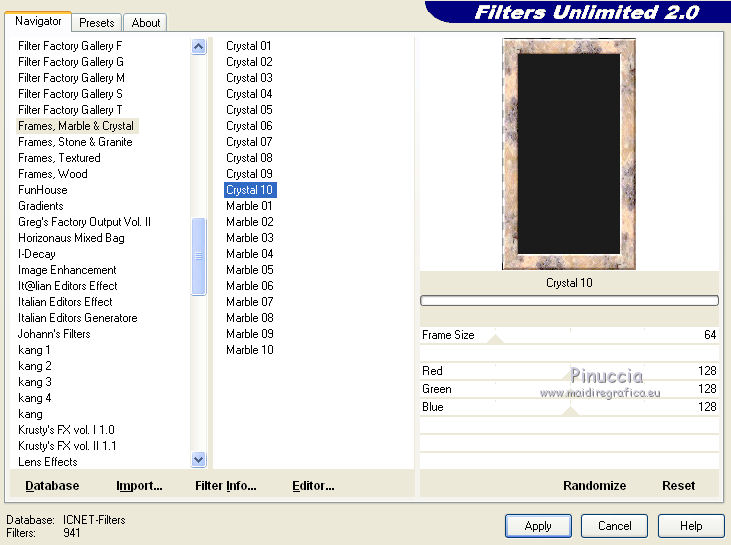Select Krusty's FX vol. I 1.0
731x545 pixels.
[66, 430]
